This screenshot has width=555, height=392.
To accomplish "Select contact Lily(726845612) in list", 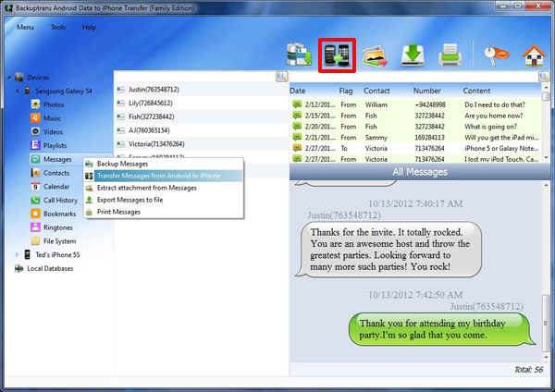I will (201, 103).
